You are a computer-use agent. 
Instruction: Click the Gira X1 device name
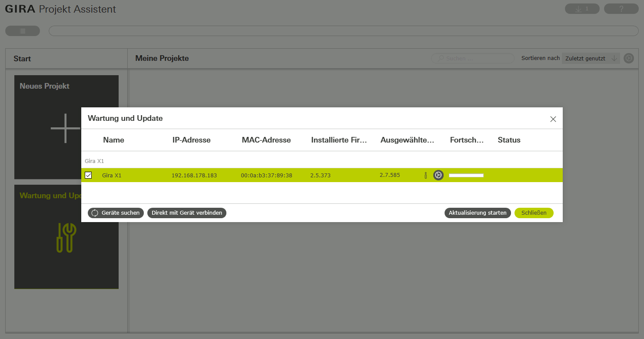(x=112, y=176)
